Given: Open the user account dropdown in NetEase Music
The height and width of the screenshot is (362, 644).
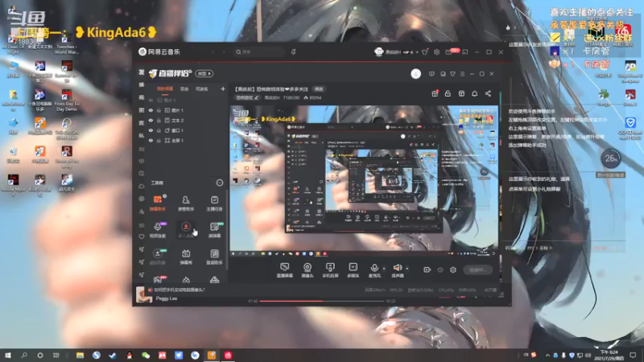Looking at the screenshot, I should click(x=416, y=52).
